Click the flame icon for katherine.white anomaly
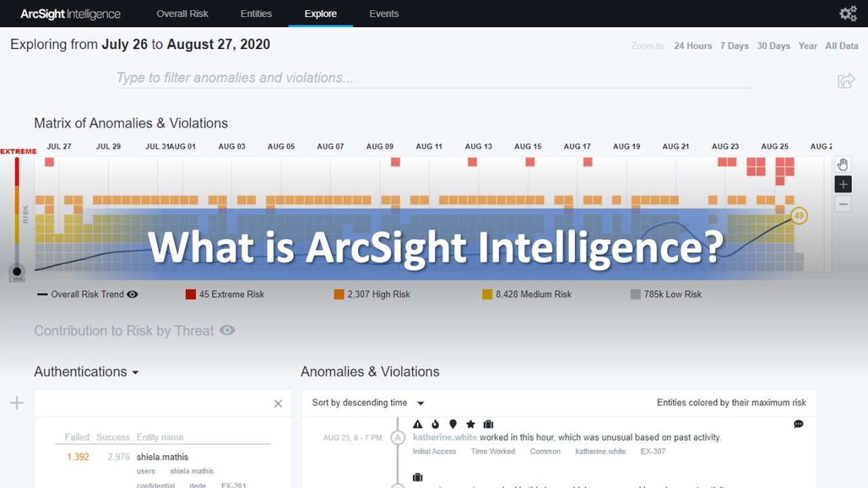This screenshot has height=488, width=868. point(435,424)
